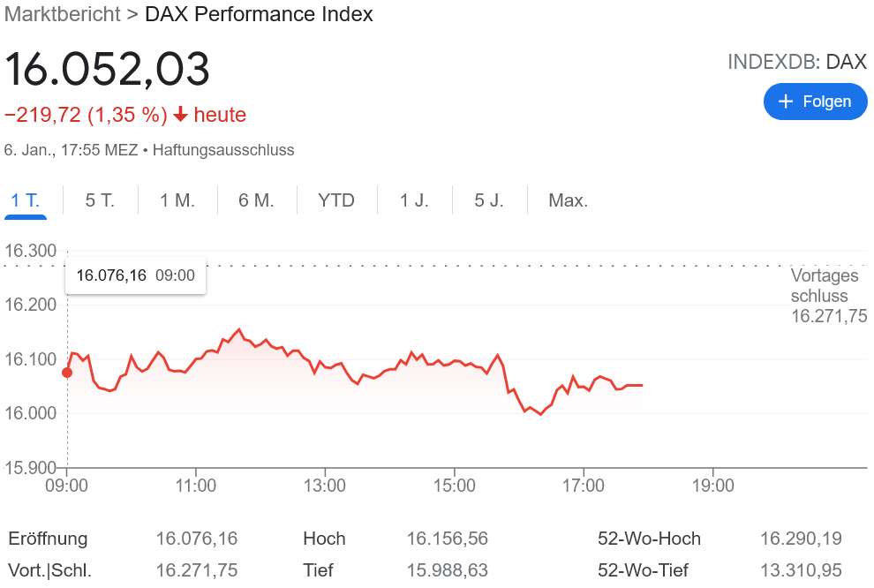Select the YTD chart tab
This screenshot has width=874, height=588.
click(336, 200)
